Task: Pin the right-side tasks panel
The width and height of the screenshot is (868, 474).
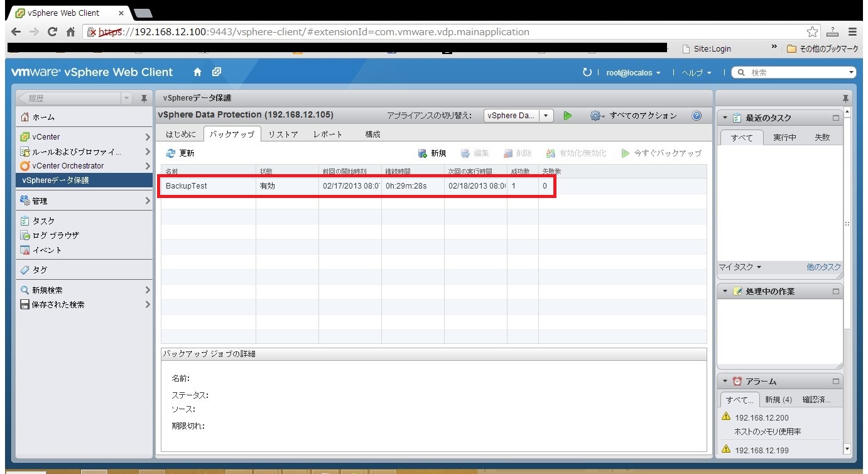Action: pyautogui.click(x=845, y=99)
